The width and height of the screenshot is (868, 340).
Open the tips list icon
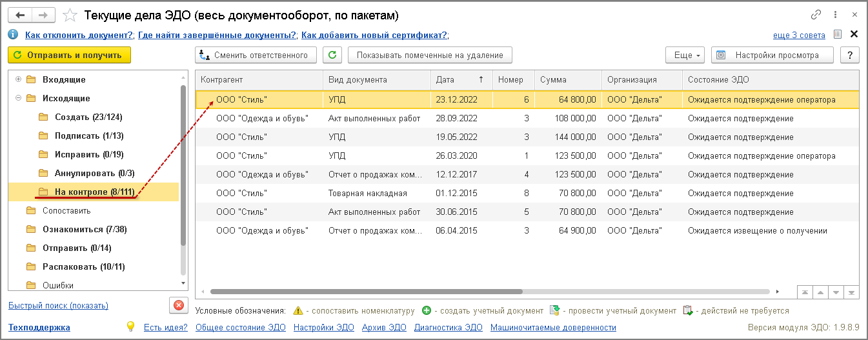(x=838, y=35)
